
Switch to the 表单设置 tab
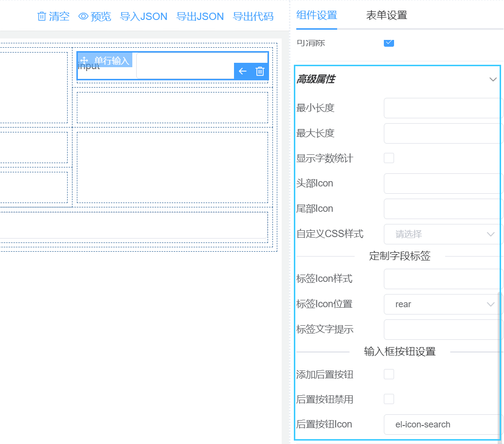point(386,15)
